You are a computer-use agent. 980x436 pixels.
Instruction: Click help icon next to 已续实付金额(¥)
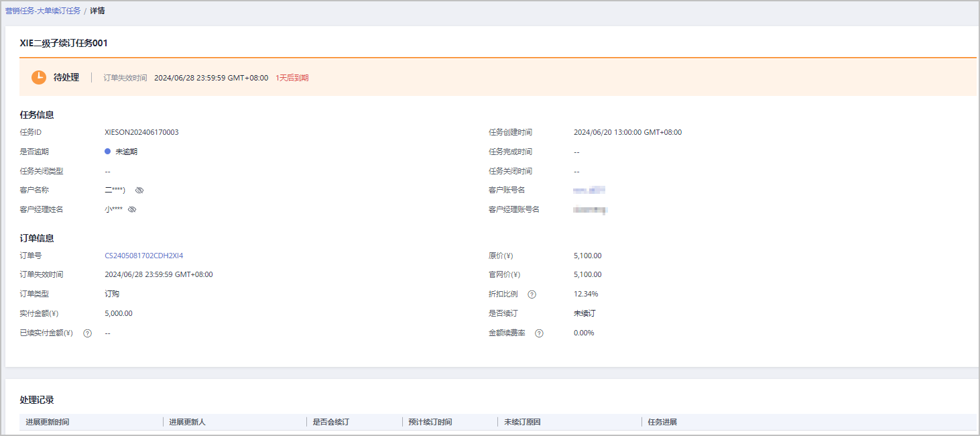pyautogui.click(x=87, y=333)
